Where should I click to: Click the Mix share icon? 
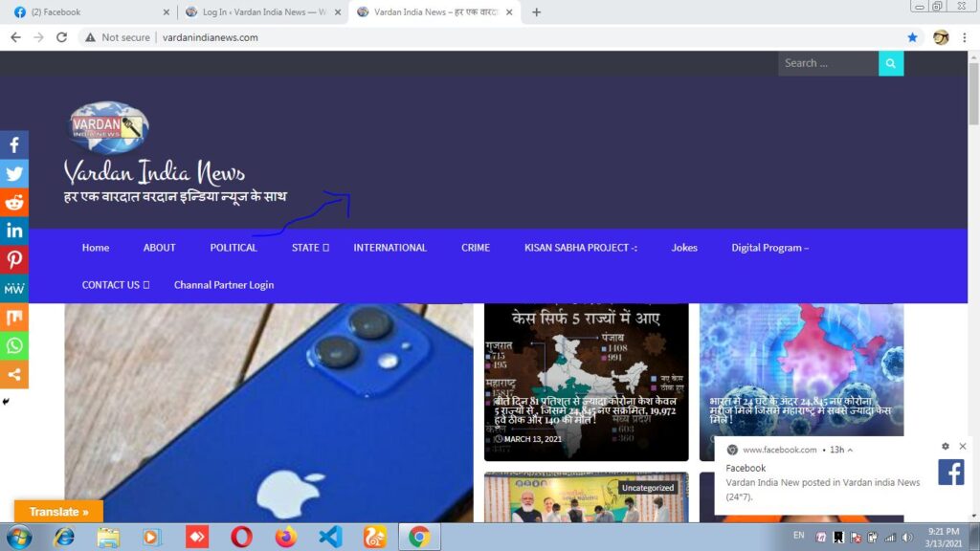[13, 318]
